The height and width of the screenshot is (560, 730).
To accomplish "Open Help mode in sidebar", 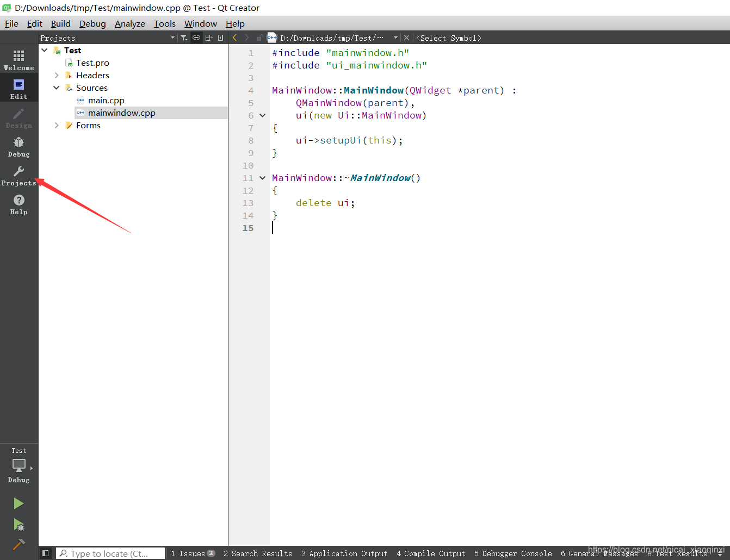I will (19, 204).
